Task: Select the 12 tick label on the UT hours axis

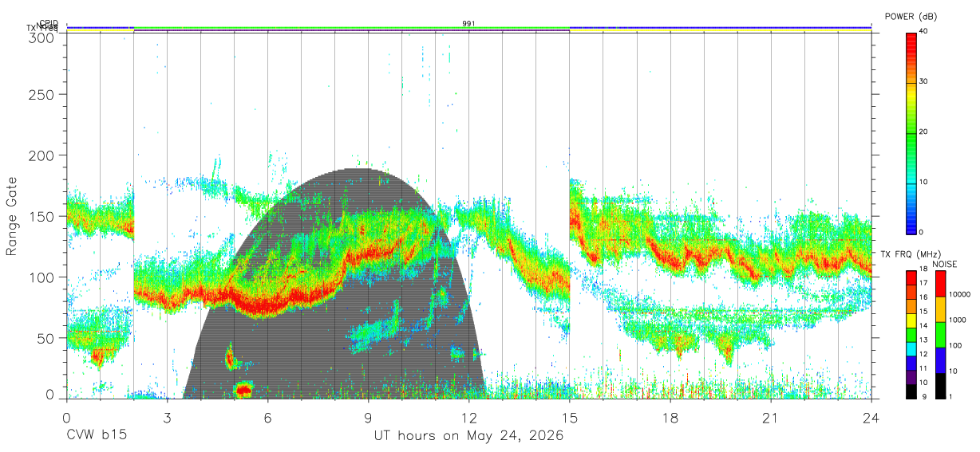Action: tap(468, 419)
